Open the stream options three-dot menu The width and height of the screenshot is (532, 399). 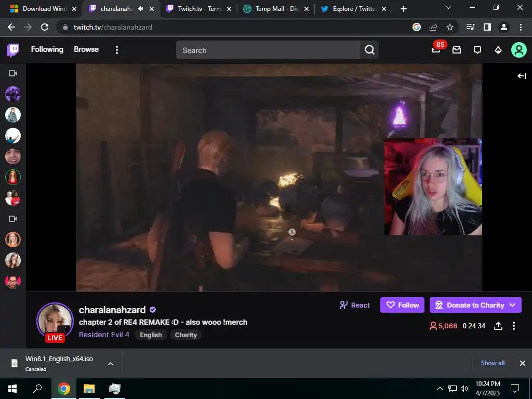point(514,326)
